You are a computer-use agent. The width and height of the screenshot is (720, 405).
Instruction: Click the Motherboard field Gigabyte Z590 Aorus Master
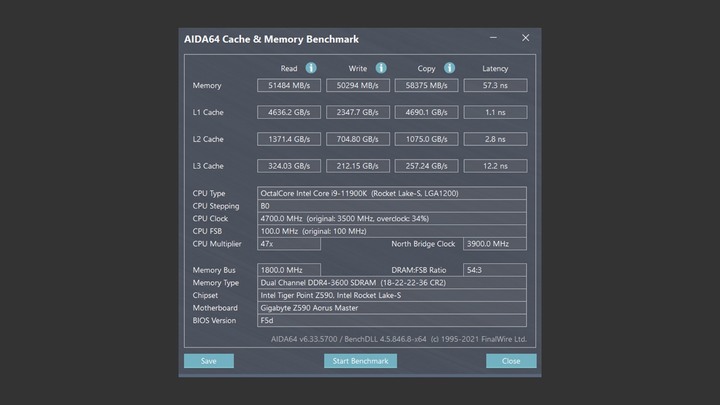392,308
